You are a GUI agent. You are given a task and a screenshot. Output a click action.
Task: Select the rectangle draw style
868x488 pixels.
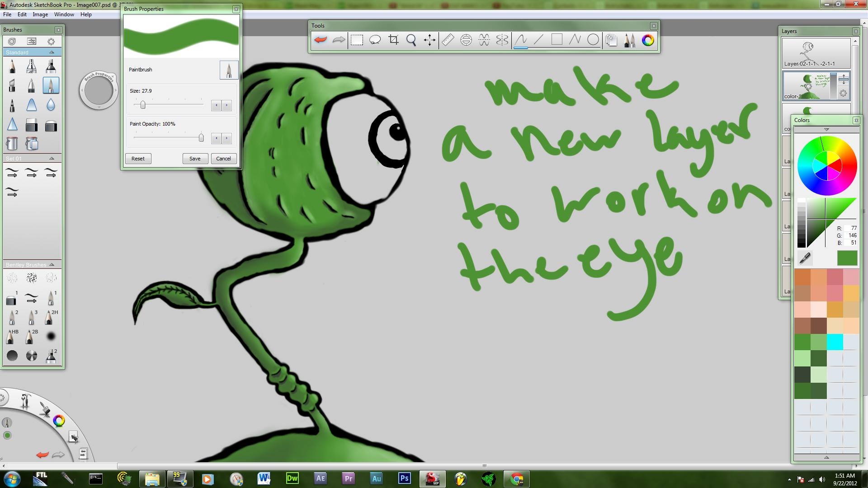pos(557,40)
